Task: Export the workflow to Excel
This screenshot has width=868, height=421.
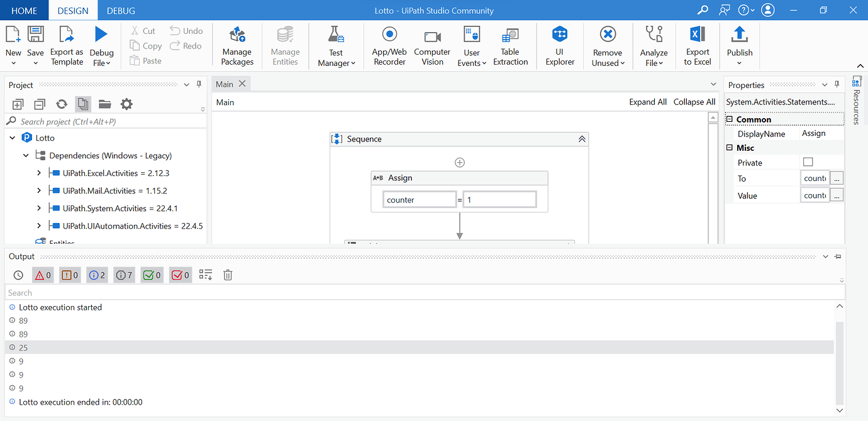Action: point(697,45)
